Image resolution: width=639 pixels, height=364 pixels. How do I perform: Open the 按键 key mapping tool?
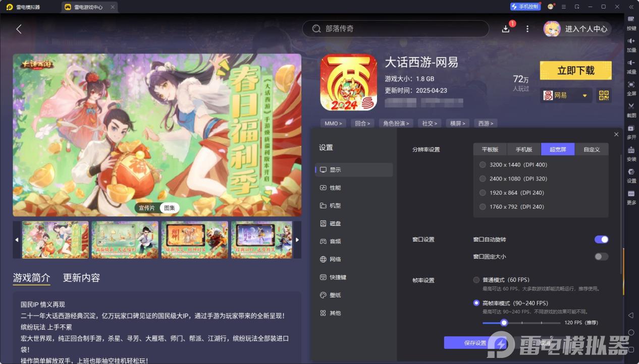coord(631,22)
